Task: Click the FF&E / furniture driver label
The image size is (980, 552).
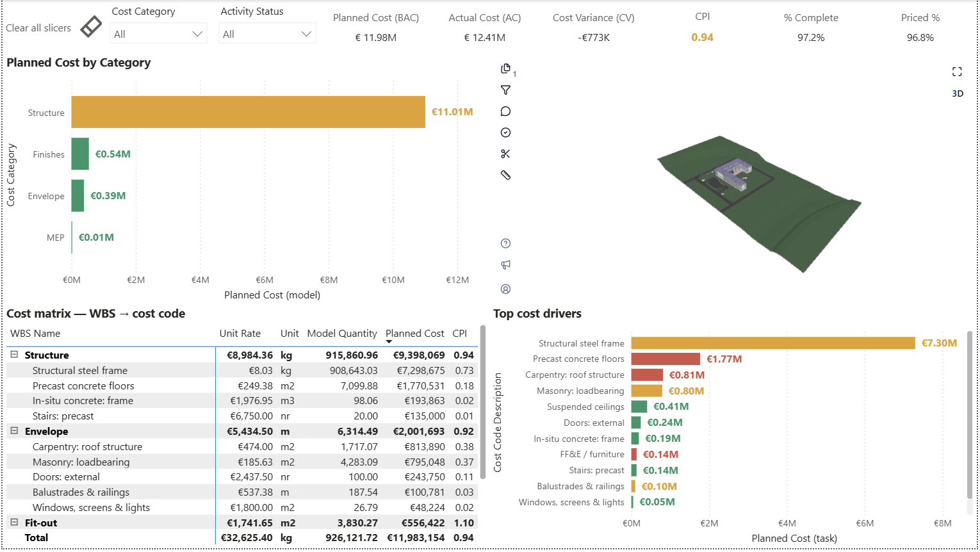Action: coord(592,454)
